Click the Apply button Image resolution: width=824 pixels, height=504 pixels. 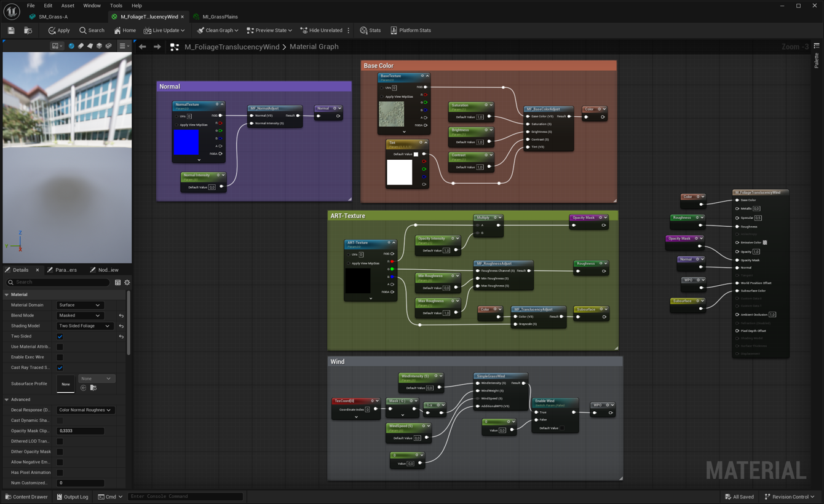(59, 30)
